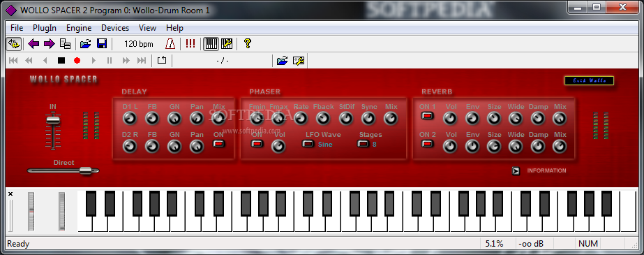
Task: Open the Engine menu
Action: (79, 28)
